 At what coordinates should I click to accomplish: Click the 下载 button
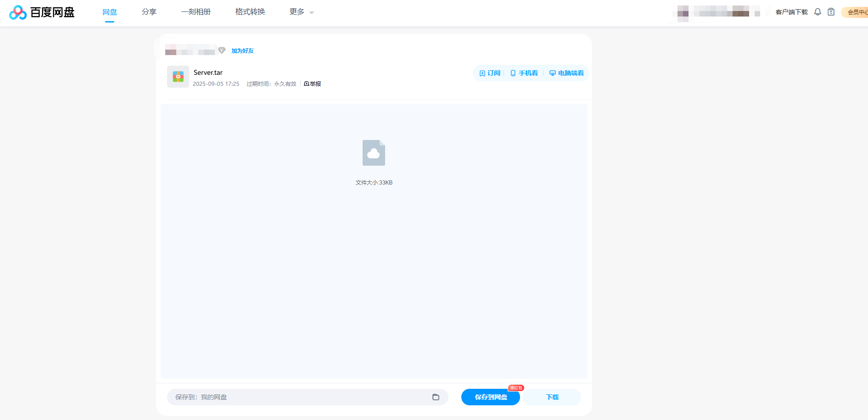click(x=552, y=397)
